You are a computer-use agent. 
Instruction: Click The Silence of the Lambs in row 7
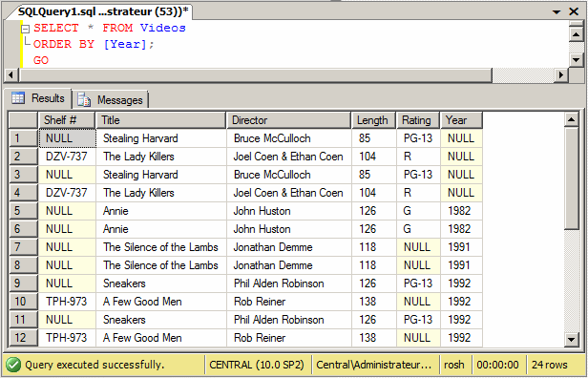(x=160, y=247)
